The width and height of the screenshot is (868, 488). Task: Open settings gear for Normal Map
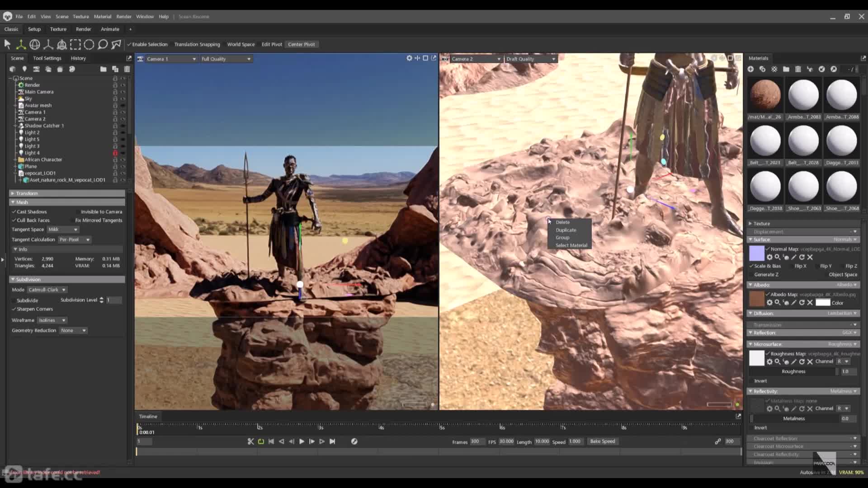(x=769, y=257)
